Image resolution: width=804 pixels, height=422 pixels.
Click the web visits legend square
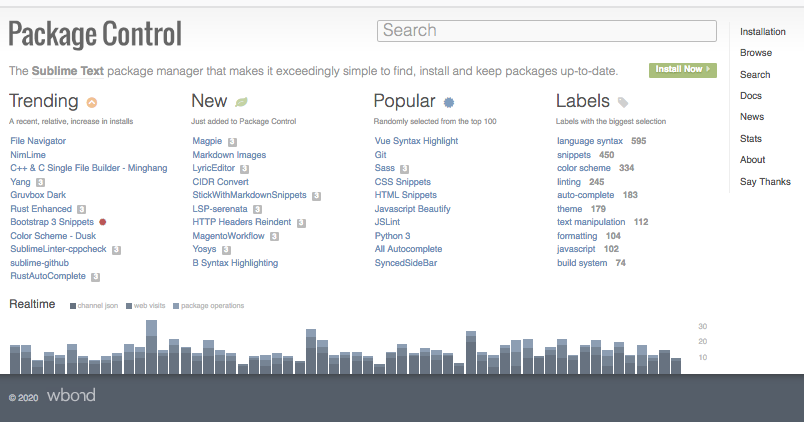point(129,306)
